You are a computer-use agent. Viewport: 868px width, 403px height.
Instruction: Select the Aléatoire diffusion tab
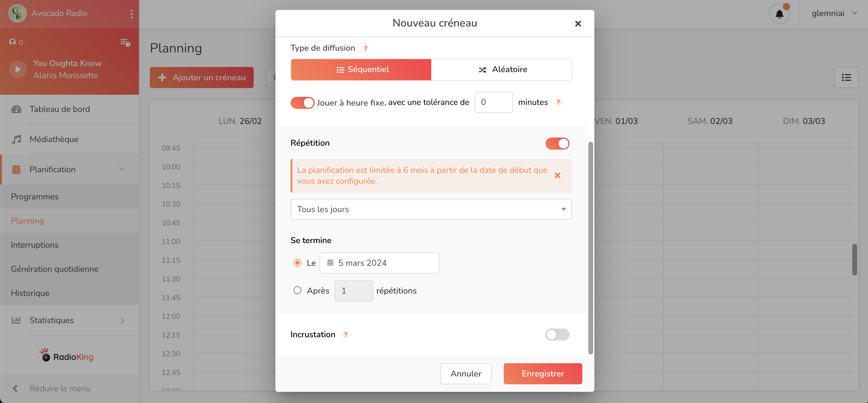[x=501, y=69]
